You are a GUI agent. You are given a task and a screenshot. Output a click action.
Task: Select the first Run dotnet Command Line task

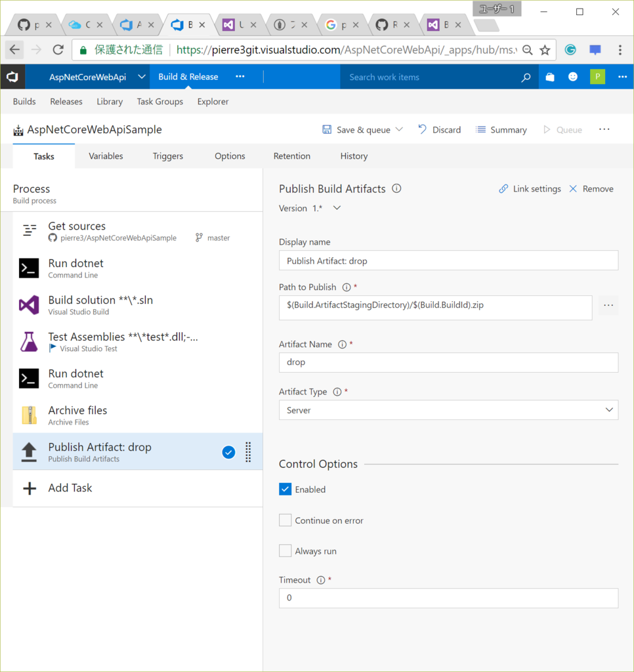(138, 268)
